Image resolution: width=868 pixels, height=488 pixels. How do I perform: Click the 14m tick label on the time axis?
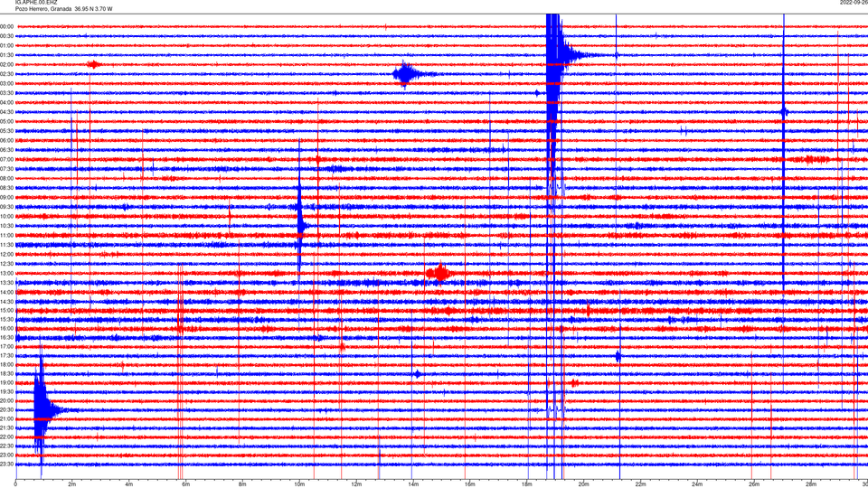pos(413,484)
